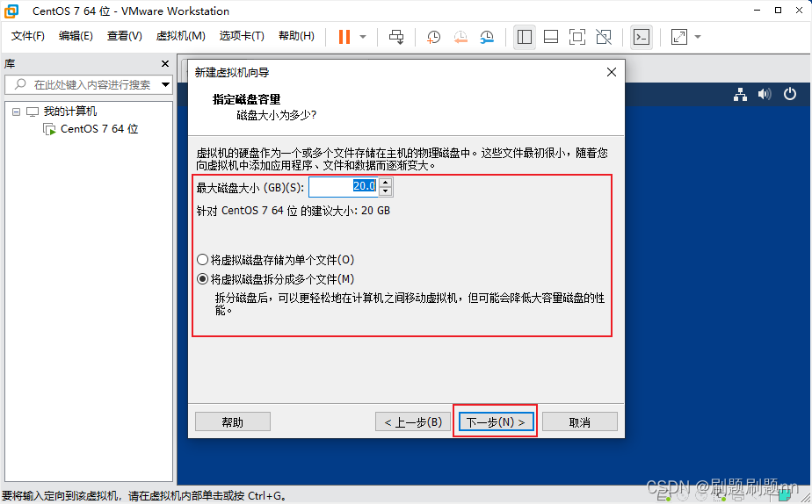Screen dimensions: 812x504
Task: Open the 文件(F) menu
Action: [x=28, y=36]
